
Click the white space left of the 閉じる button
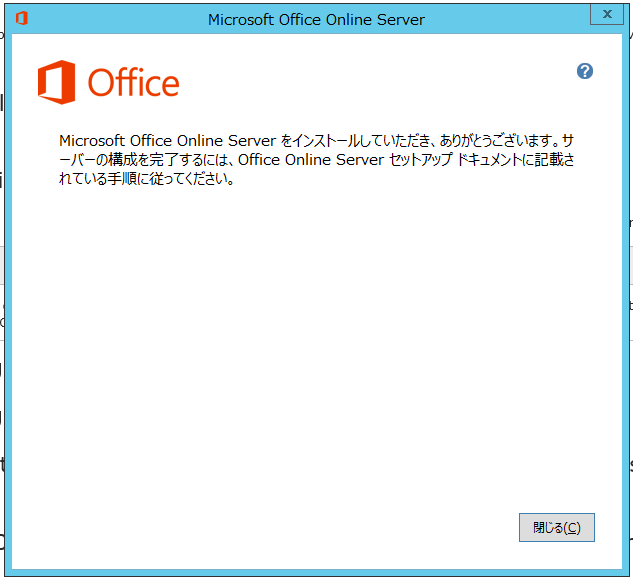point(283,527)
